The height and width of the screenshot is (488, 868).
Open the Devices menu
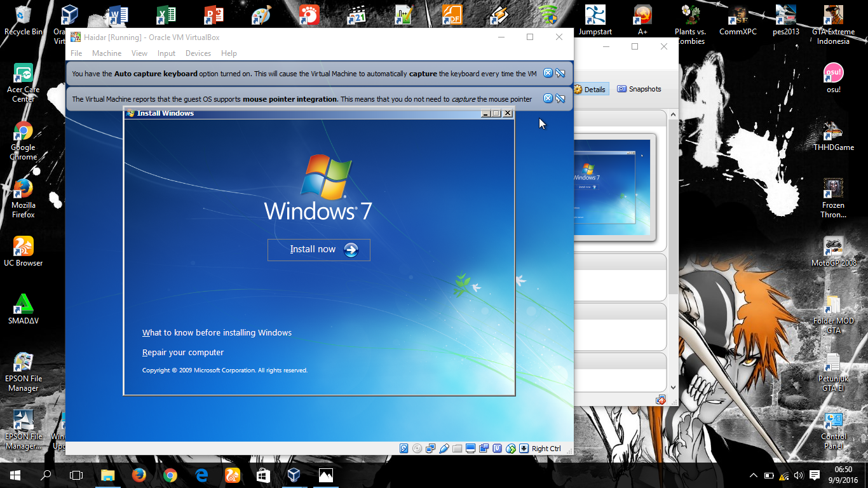(198, 53)
